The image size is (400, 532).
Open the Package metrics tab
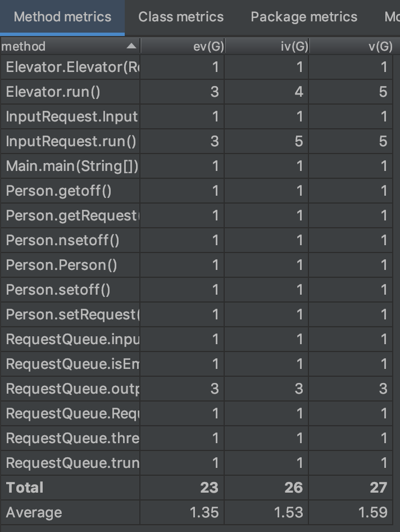(304, 17)
